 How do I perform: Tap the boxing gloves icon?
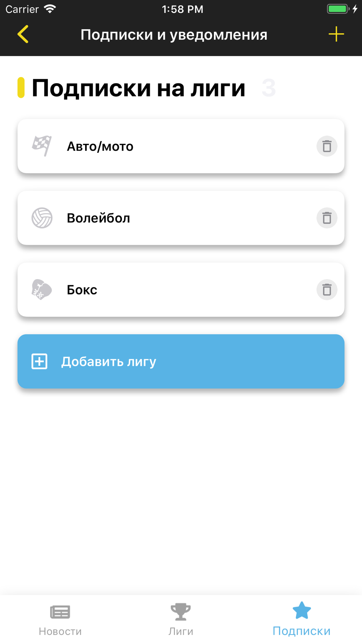(42, 290)
